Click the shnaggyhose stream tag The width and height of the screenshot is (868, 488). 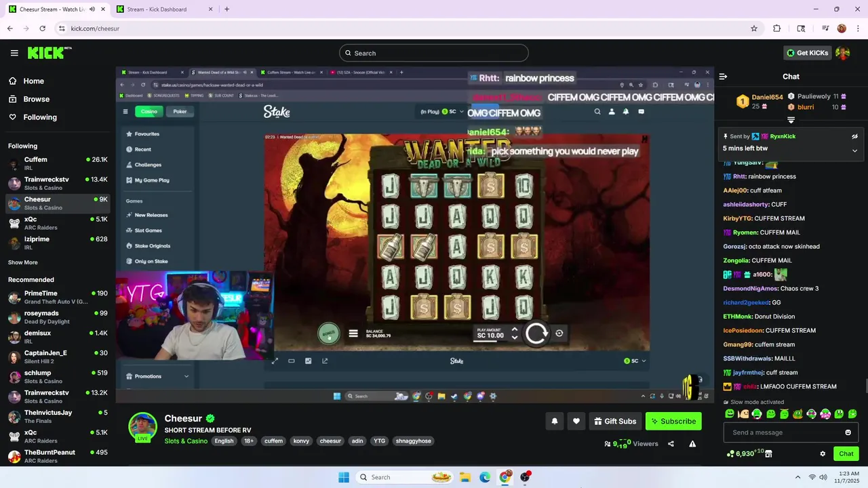413,441
